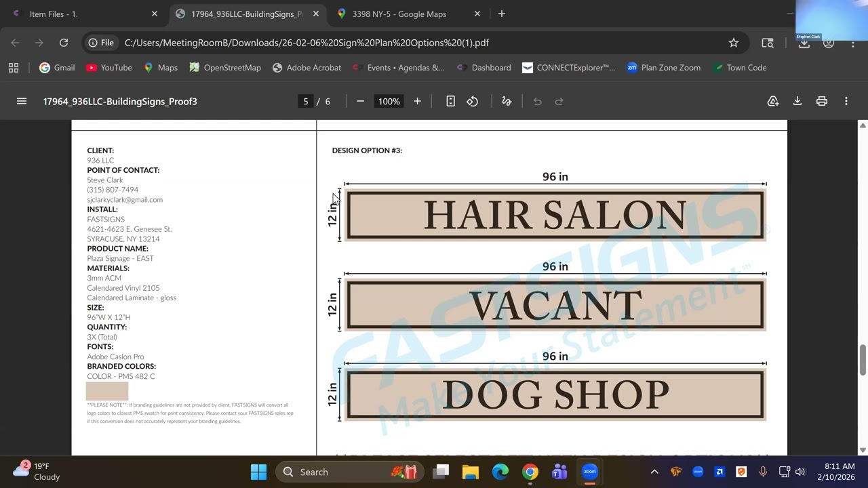Open Chrome downloads icon in toolbar
This screenshot has width=868, height=488.
coord(804,43)
